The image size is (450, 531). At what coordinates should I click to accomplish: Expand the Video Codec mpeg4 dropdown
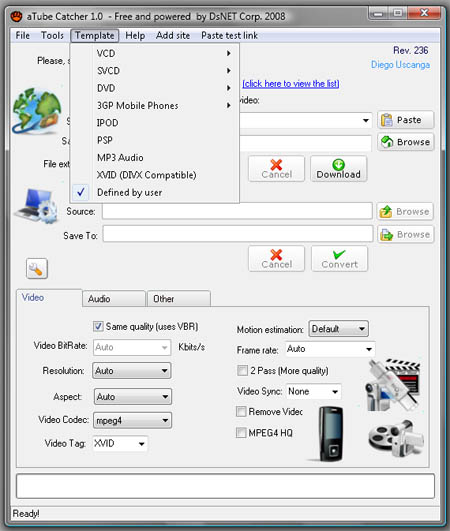[132, 421]
